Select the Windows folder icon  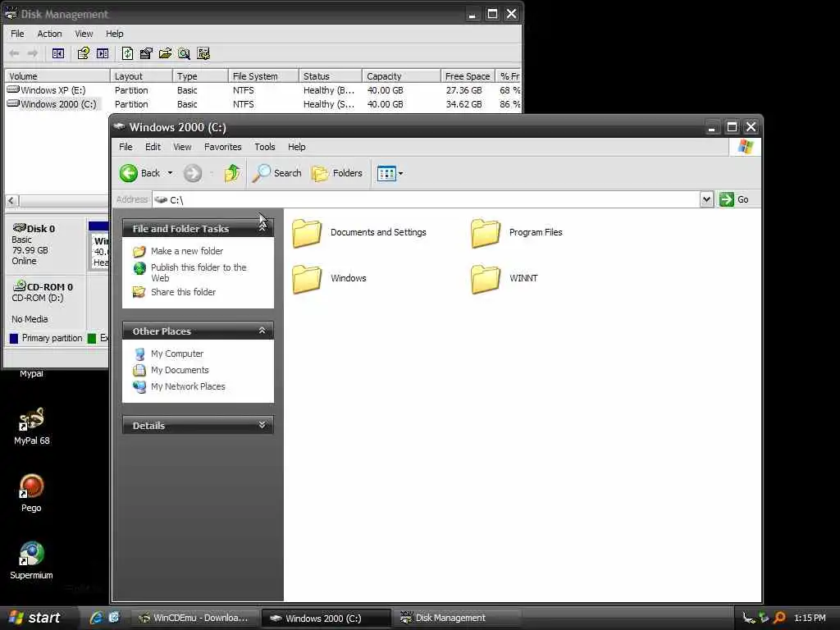click(x=307, y=279)
